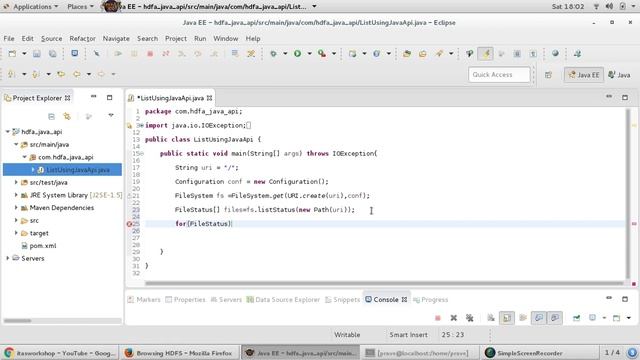Open Run button dropdown arrow

[x=309, y=53]
